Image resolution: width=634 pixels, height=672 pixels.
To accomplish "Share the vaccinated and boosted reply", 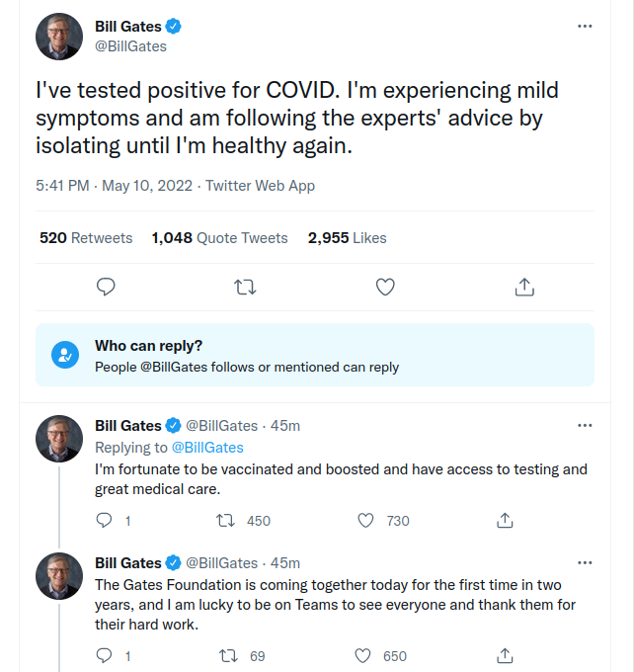I will [x=504, y=520].
